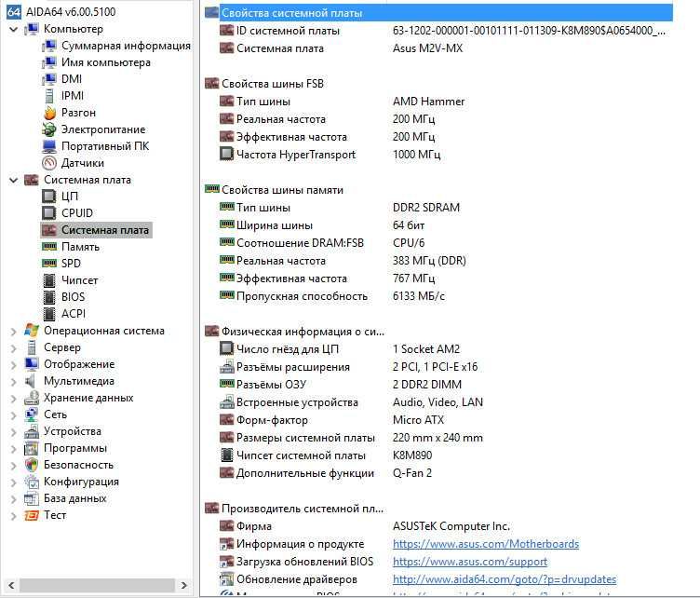The height and width of the screenshot is (598, 700).
Task: Open the asus.com/support BIOS download link
Action: 470,562
